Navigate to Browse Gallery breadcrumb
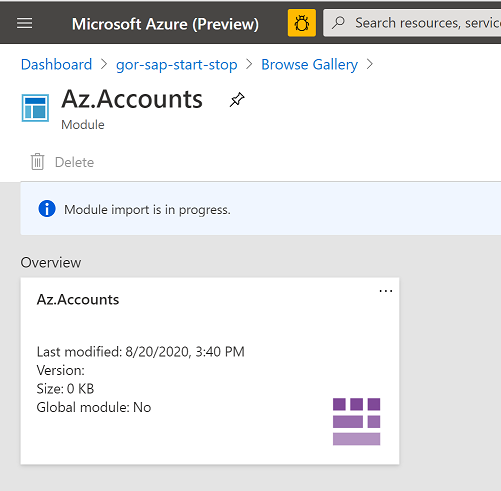501x491 pixels. pyautogui.click(x=309, y=65)
